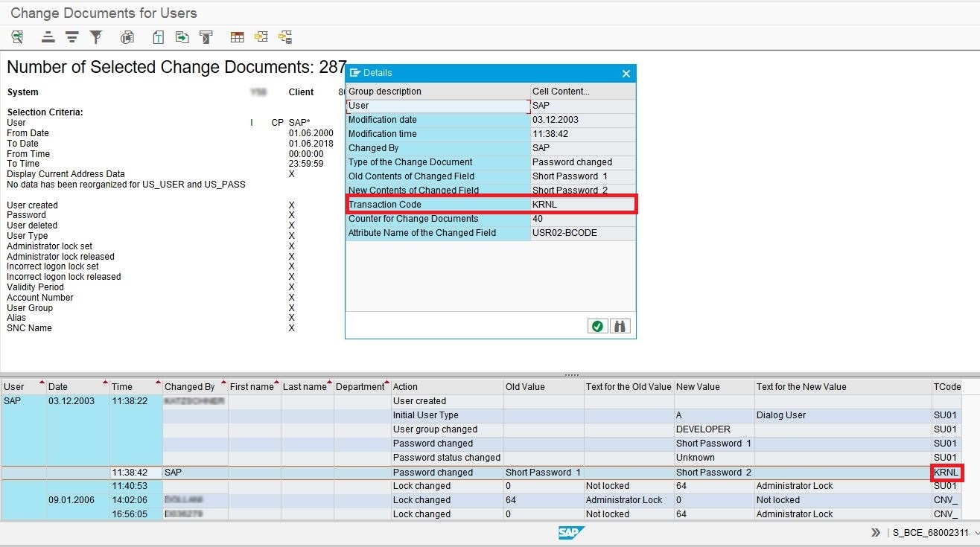
Task: Click the TCode column header
Action: [x=946, y=387]
